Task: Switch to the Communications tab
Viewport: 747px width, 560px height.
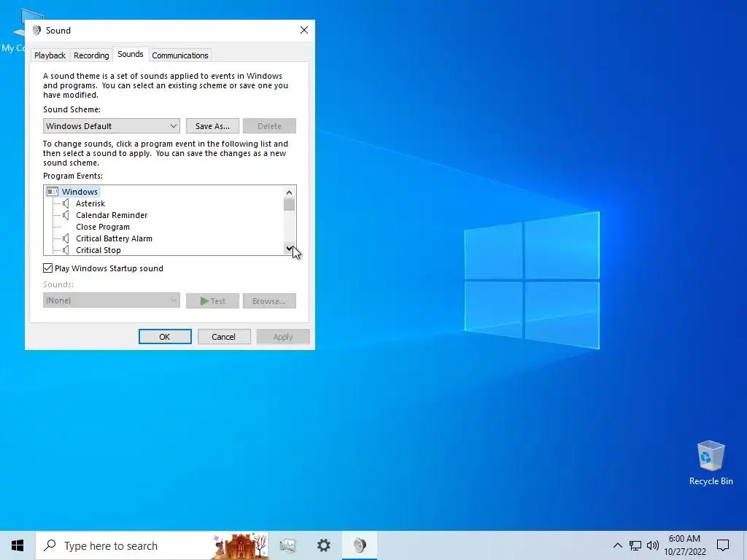Action: (x=180, y=55)
